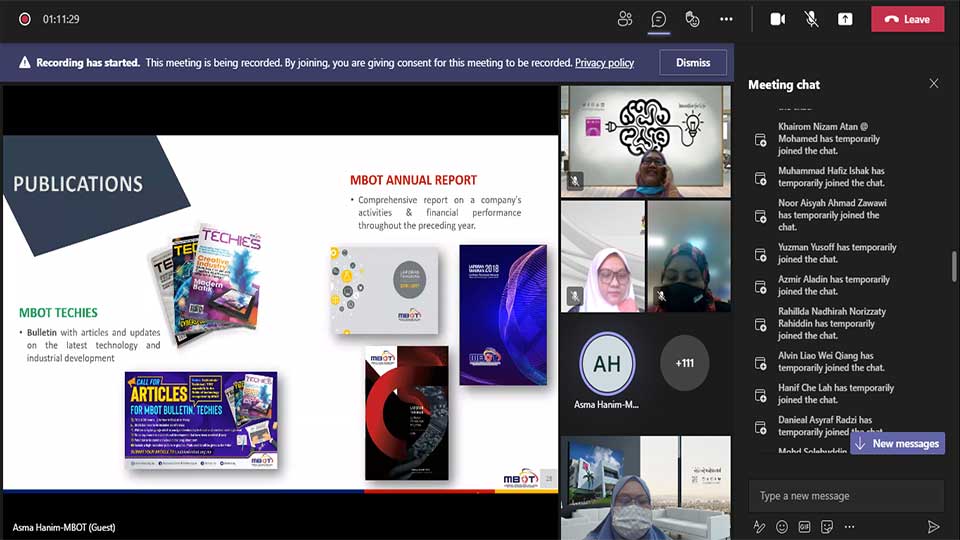Click the Alvin Liao Wei Qiang entry icon
Image resolution: width=960 pixels, height=540 pixels.
pyautogui.click(x=760, y=363)
